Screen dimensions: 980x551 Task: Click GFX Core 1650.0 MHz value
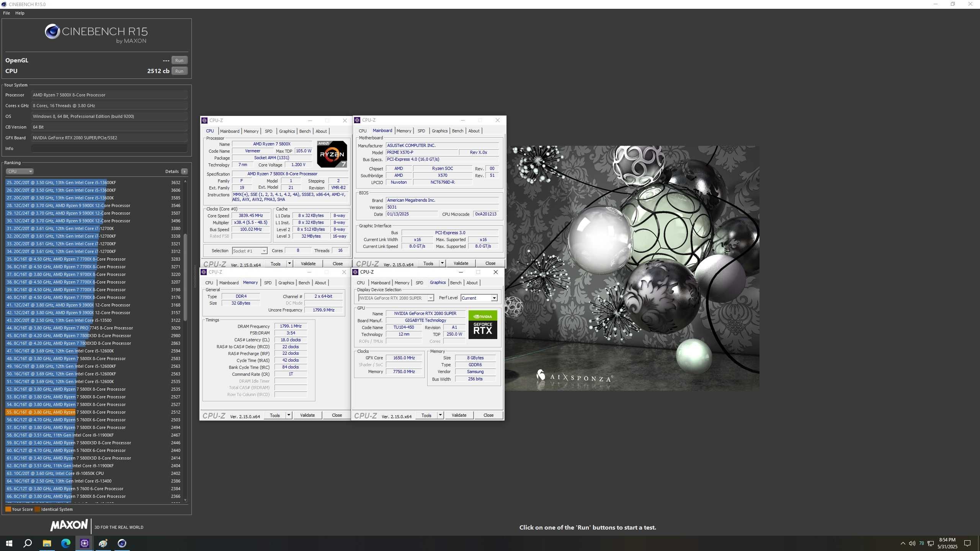[x=404, y=358]
